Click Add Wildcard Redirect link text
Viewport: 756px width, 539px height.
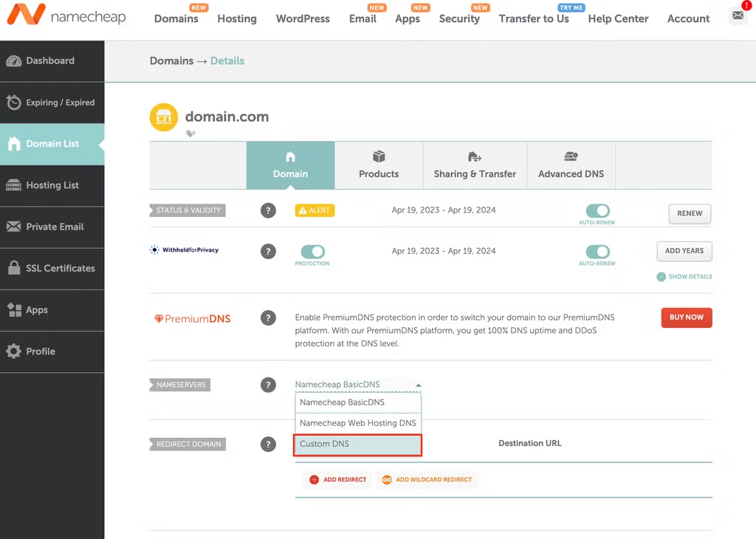point(434,480)
